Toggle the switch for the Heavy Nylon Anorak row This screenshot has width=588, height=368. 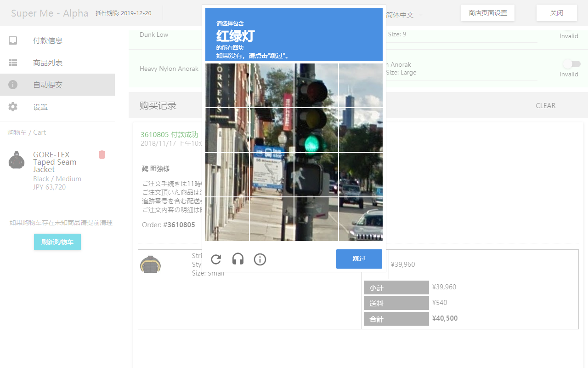[572, 64]
